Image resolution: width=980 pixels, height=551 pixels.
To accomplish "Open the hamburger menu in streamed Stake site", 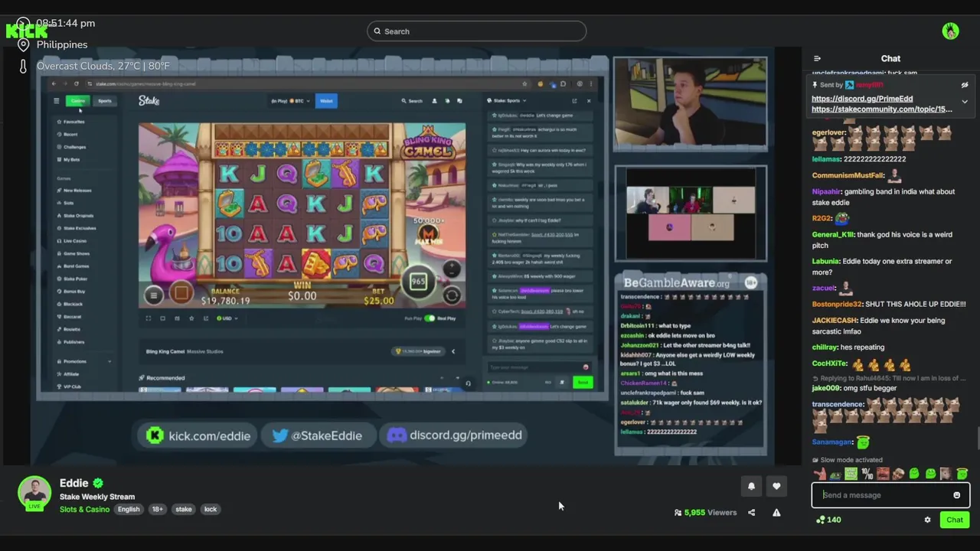I will tap(56, 101).
